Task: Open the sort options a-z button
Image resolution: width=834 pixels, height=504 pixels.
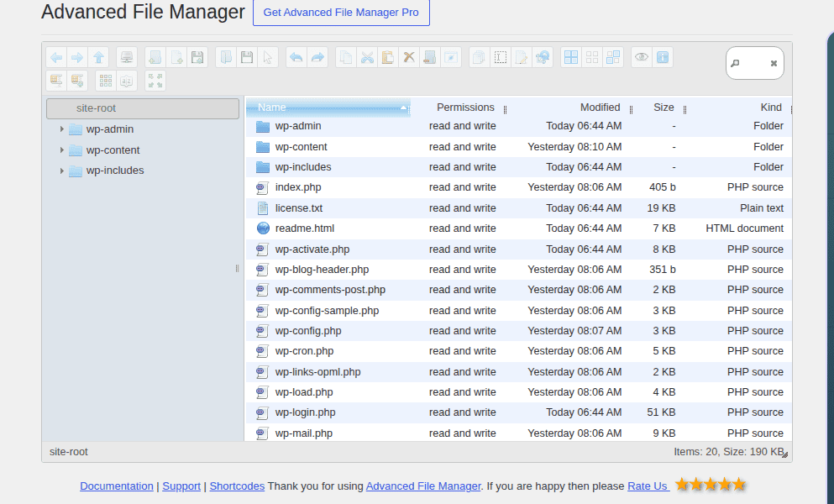Action: [127, 81]
